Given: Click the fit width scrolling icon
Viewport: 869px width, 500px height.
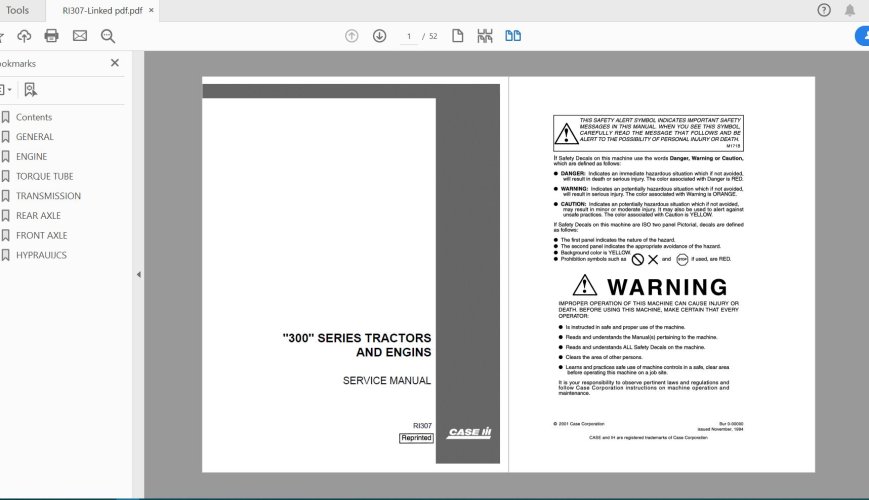Looking at the screenshot, I should click(x=485, y=36).
